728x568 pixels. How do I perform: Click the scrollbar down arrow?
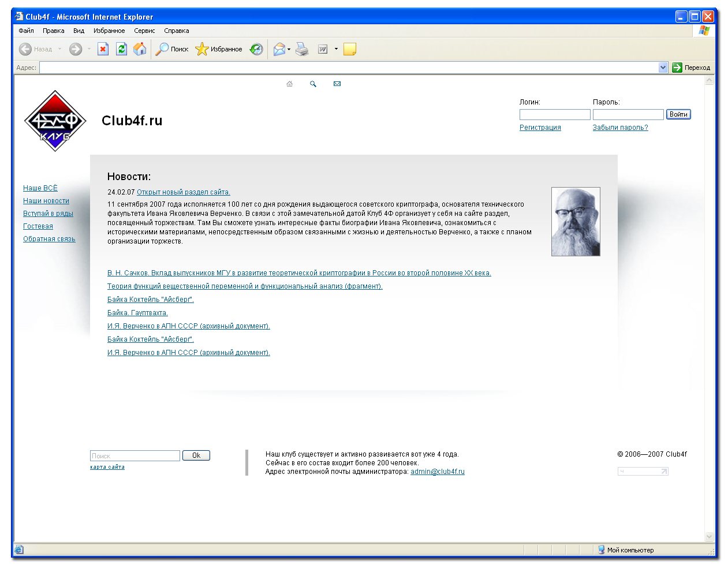pos(710,536)
